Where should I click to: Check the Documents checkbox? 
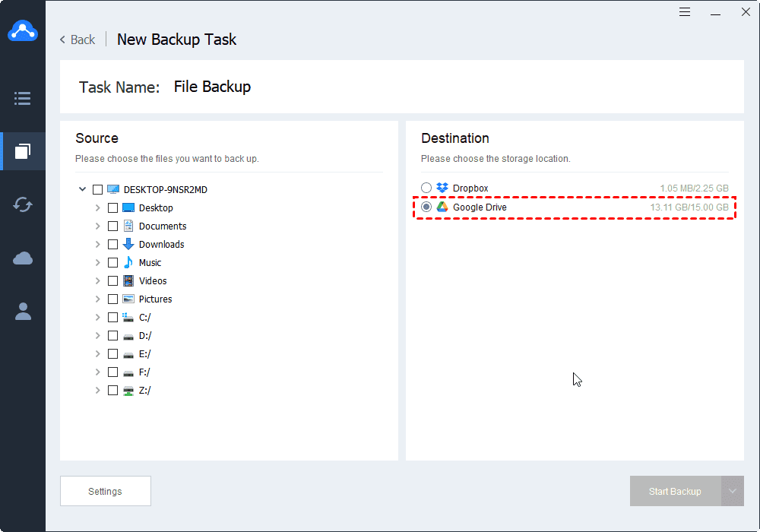click(113, 226)
